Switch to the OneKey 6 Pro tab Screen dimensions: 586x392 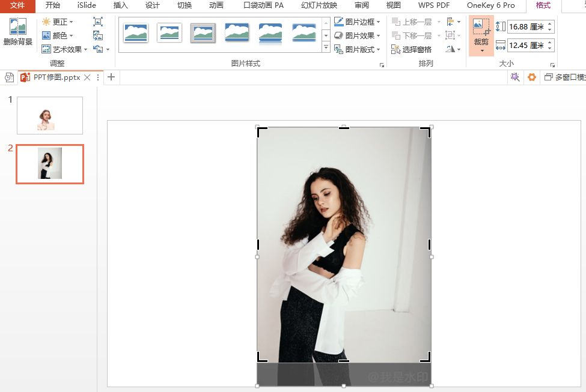tap(491, 5)
